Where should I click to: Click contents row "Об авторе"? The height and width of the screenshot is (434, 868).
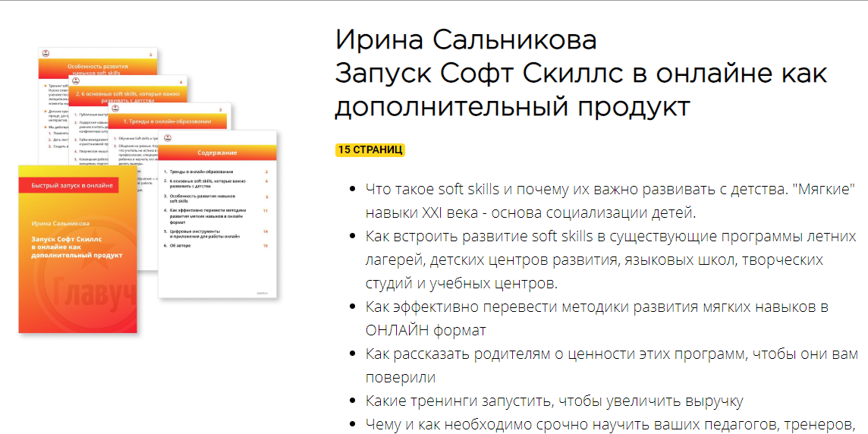(x=216, y=246)
